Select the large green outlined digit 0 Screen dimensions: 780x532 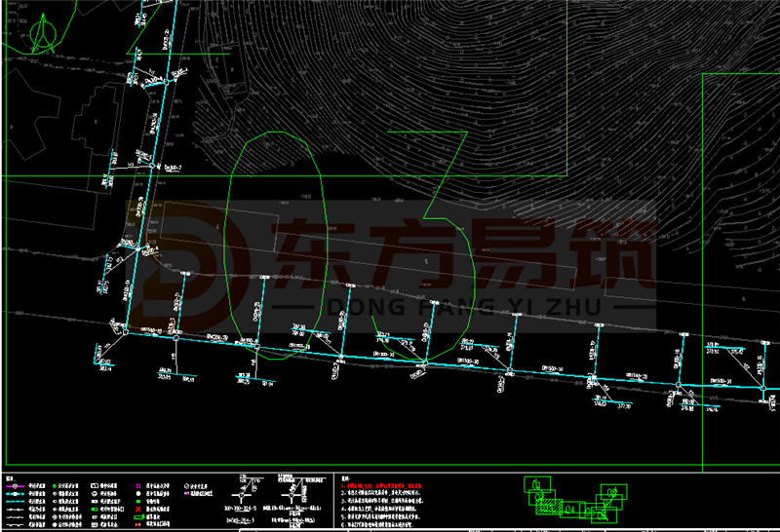click(x=276, y=246)
